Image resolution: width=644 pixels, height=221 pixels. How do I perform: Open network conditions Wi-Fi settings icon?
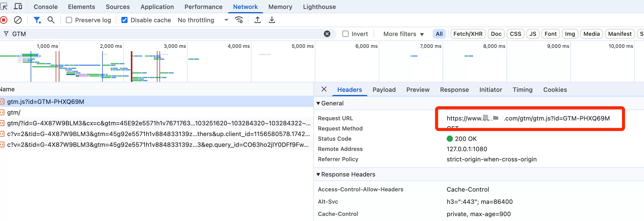click(239, 20)
